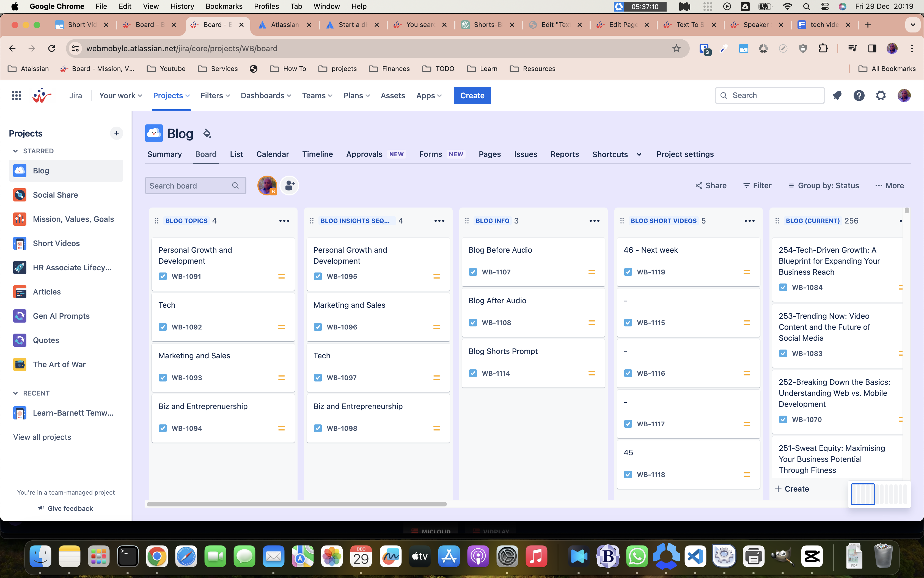Screen dimensions: 924x578
Task: Open the Filters dropdown in top nav
Action: tap(215, 96)
